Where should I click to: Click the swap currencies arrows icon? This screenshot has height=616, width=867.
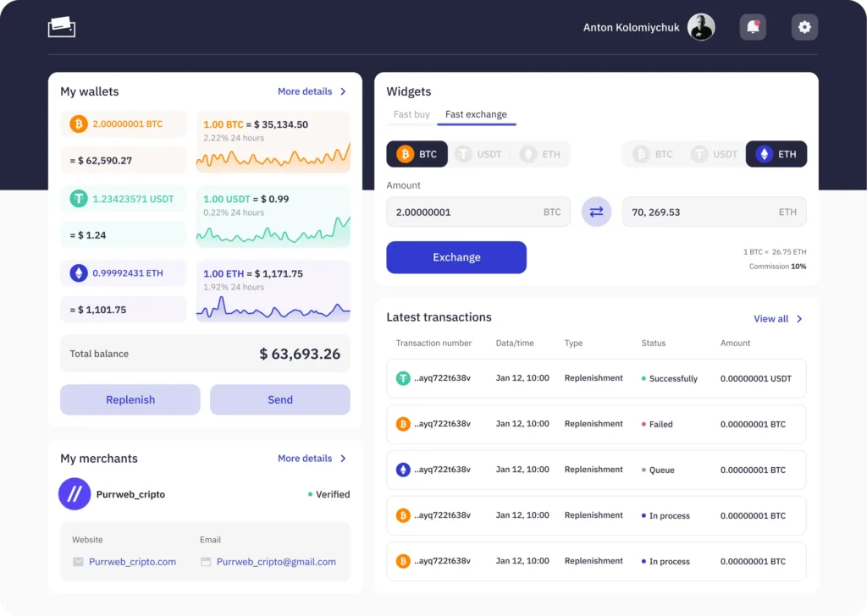(x=596, y=212)
